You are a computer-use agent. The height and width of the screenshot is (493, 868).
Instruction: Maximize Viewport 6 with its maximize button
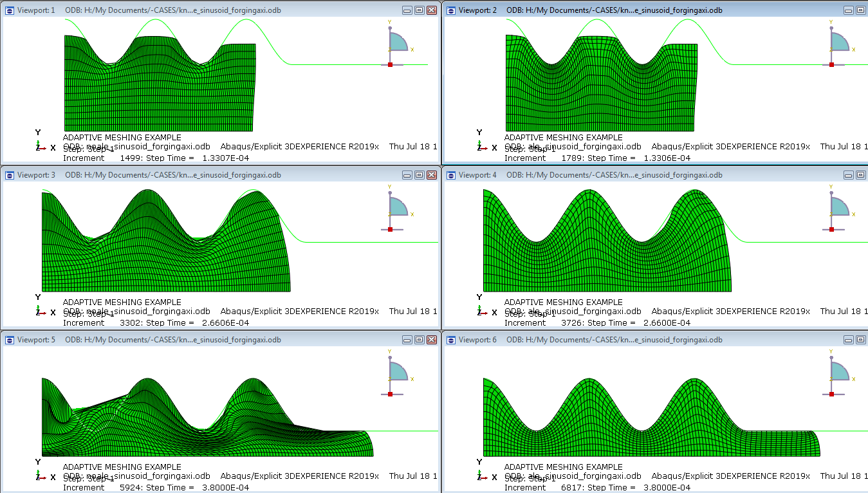pyautogui.click(x=861, y=339)
